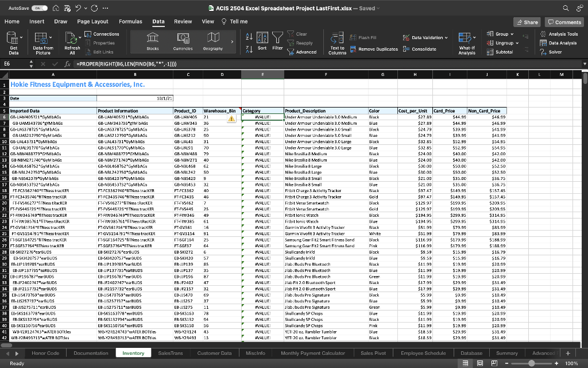Click the Share button
588x368 pixels.
527,22
